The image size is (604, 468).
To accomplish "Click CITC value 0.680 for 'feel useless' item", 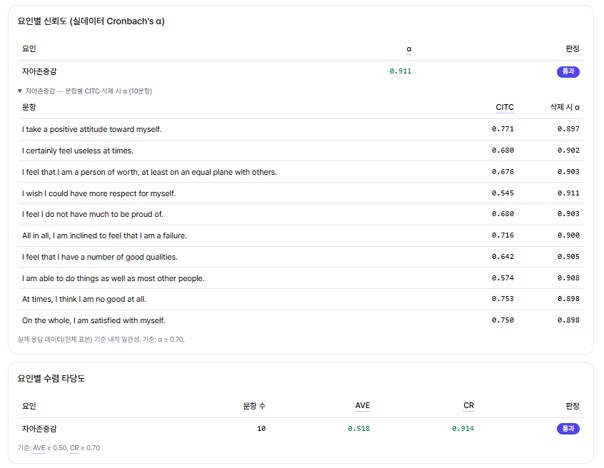I will point(503,151).
